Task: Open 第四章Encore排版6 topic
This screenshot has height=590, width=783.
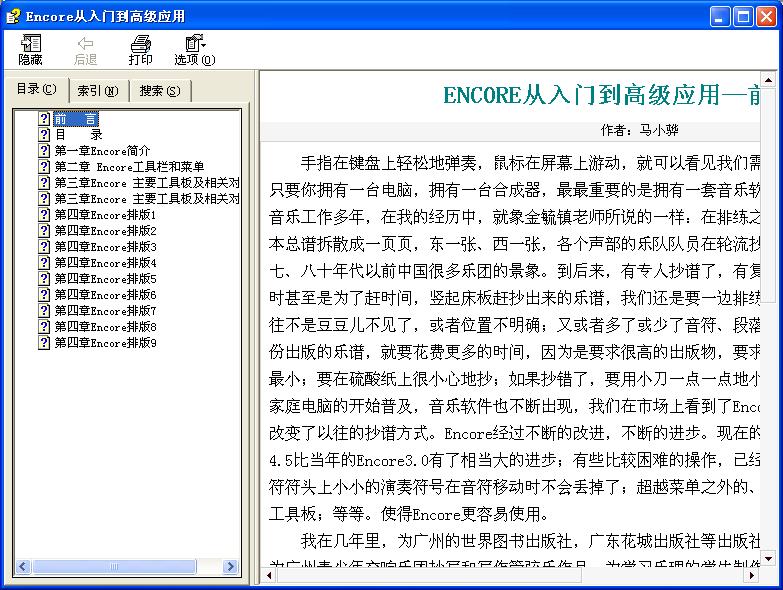Action: 105,295
